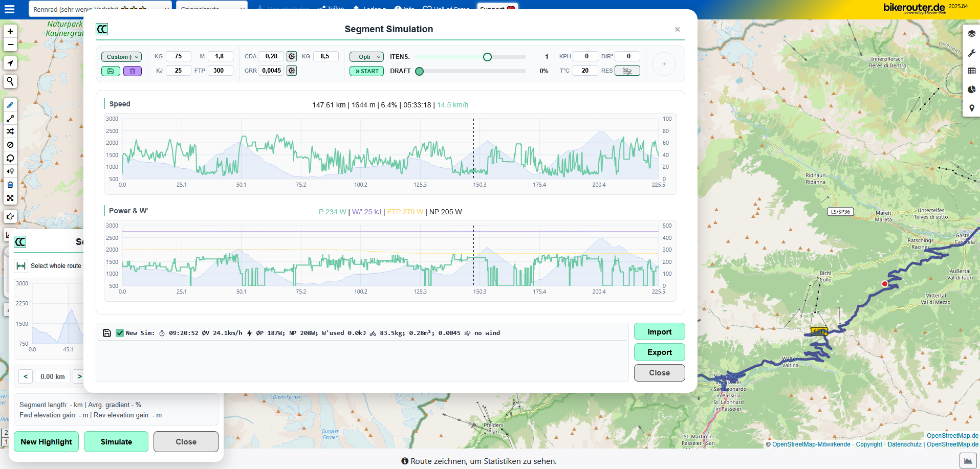980x469 pixels.
Task: Open CDA settings gear icon
Action: click(x=292, y=56)
